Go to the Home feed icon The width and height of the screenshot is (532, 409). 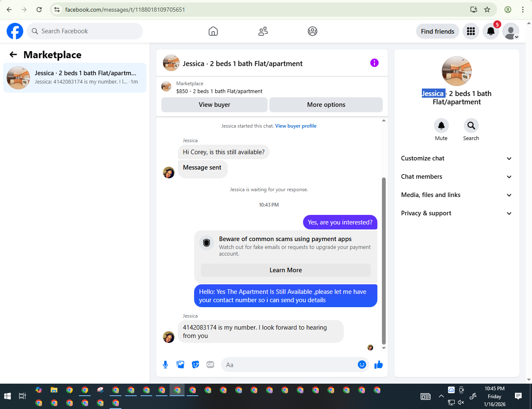(x=213, y=31)
